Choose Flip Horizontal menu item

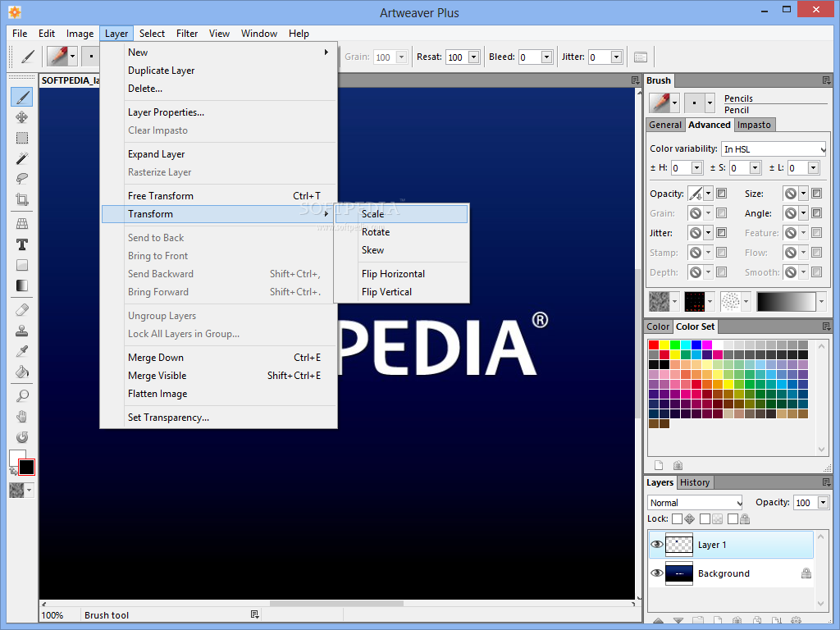pos(402,274)
